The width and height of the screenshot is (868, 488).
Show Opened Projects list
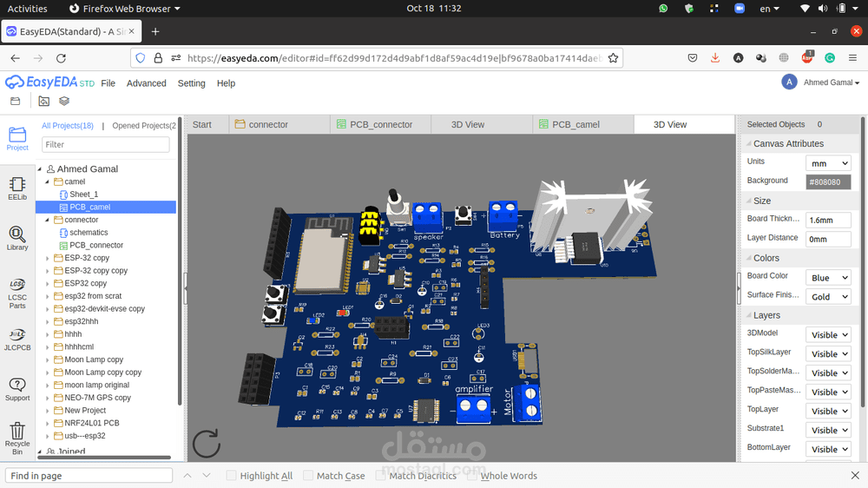pyautogui.click(x=144, y=126)
